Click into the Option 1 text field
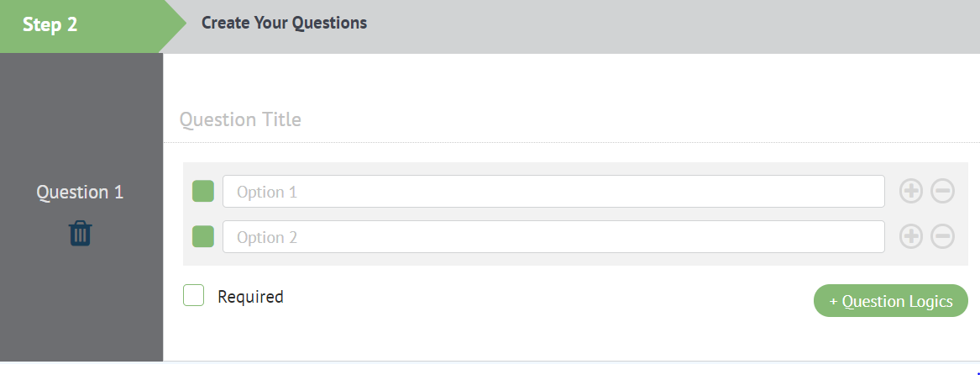The height and width of the screenshot is (375, 980). (x=553, y=192)
